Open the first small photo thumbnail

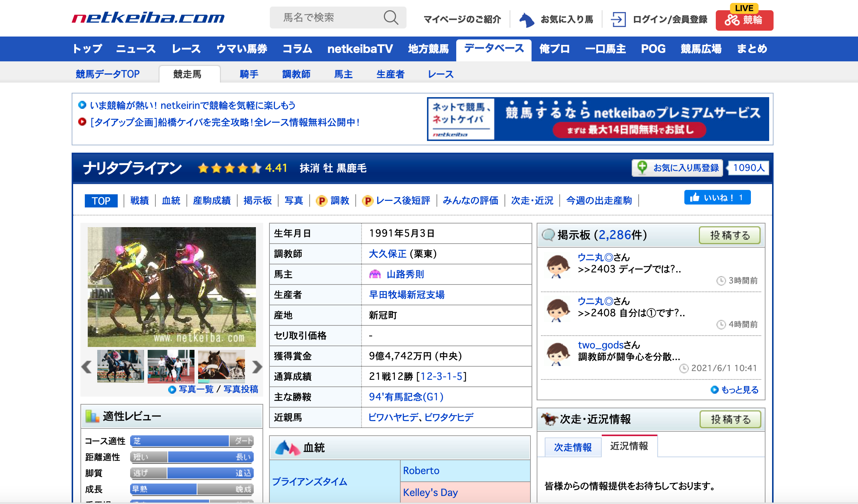(x=120, y=366)
